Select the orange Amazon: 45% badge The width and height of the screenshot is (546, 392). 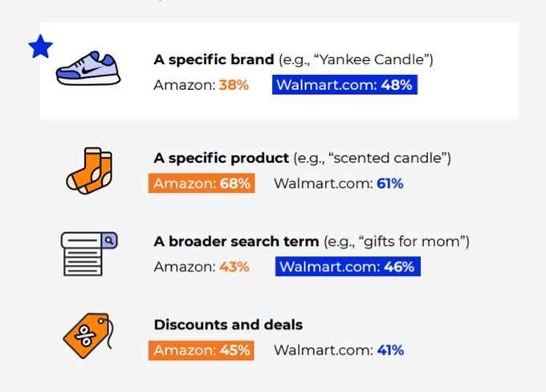pos(202,350)
